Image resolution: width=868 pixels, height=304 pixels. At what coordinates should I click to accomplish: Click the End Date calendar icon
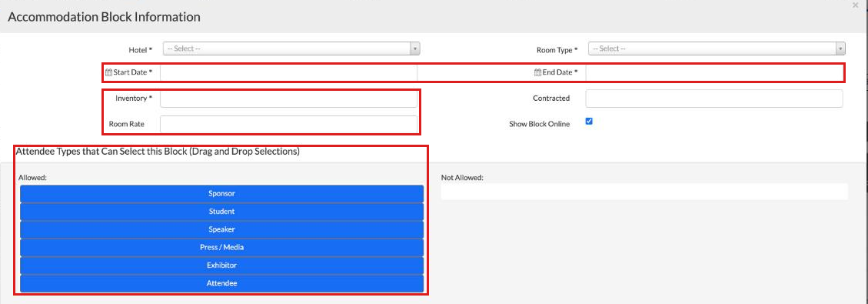(x=537, y=72)
